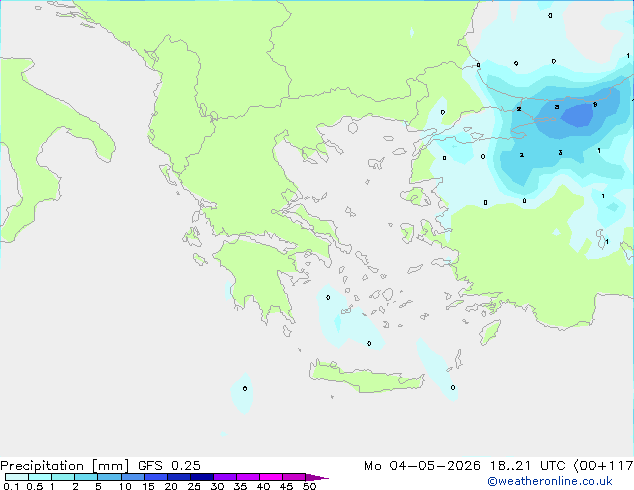Viewport: 634px width, 490px height.
Task: Click the island of Crete on the map
Action: (x=366, y=378)
